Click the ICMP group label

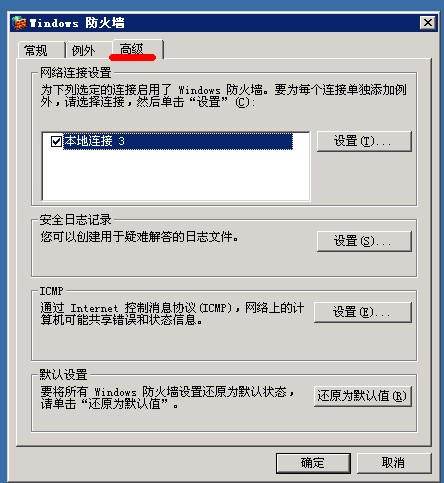[51, 291]
